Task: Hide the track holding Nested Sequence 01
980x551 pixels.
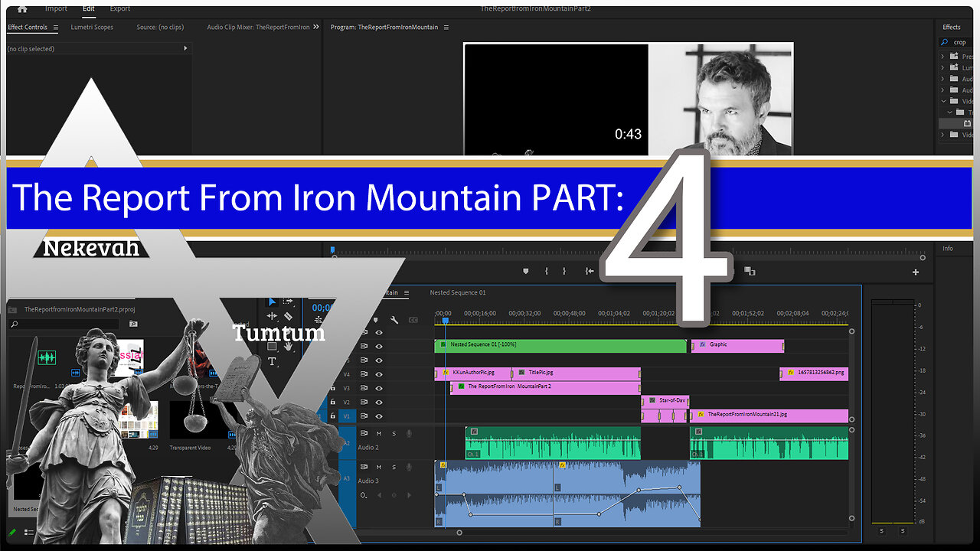Action: coord(378,346)
